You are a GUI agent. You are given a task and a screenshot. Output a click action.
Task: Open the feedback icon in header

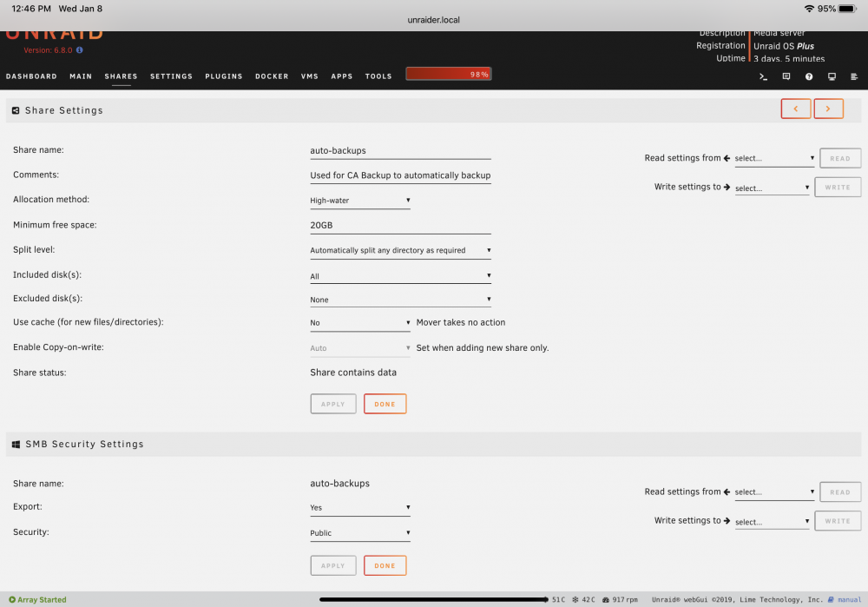pos(786,76)
